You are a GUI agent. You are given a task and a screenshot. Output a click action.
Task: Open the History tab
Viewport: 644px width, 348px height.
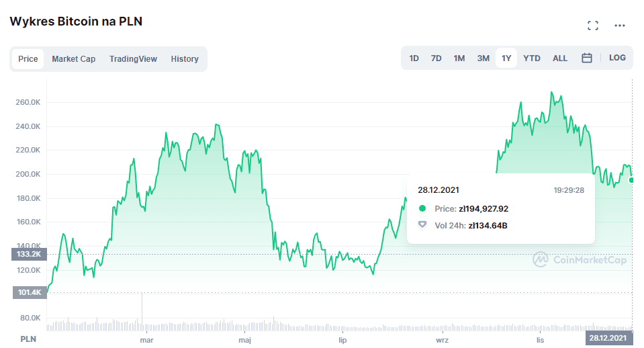click(x=185, y=59)
